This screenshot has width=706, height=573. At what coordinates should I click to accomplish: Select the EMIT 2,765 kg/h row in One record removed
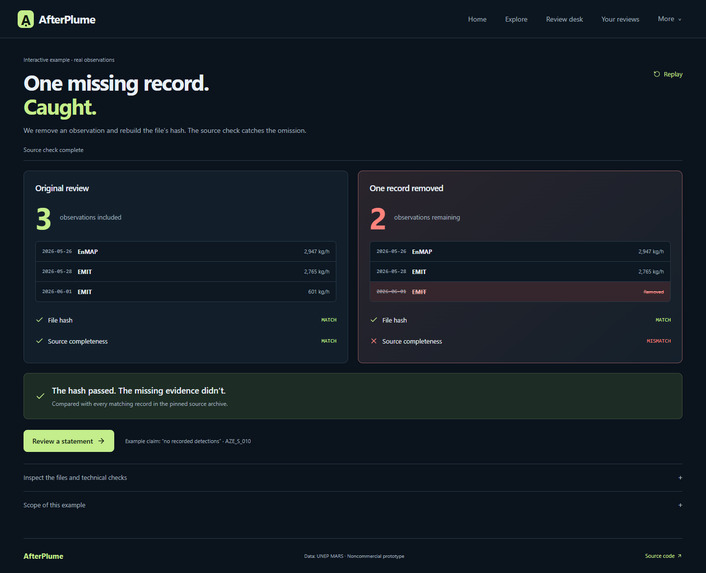(x=520, y=272)
